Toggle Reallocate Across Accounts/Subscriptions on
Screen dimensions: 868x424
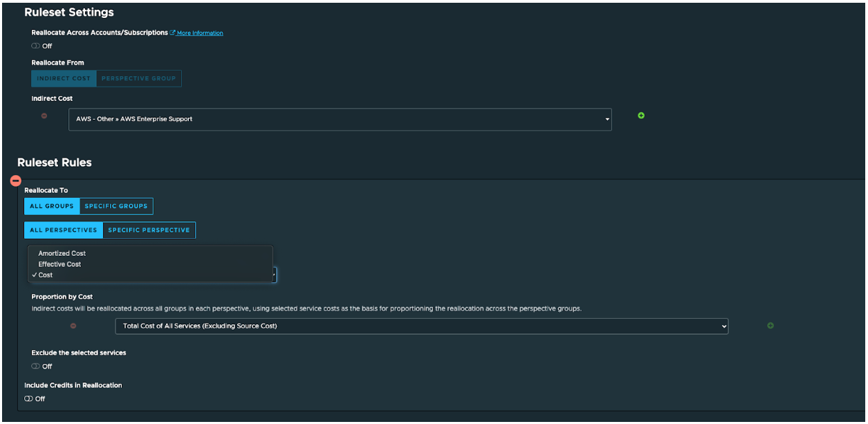tap(35, 46)
